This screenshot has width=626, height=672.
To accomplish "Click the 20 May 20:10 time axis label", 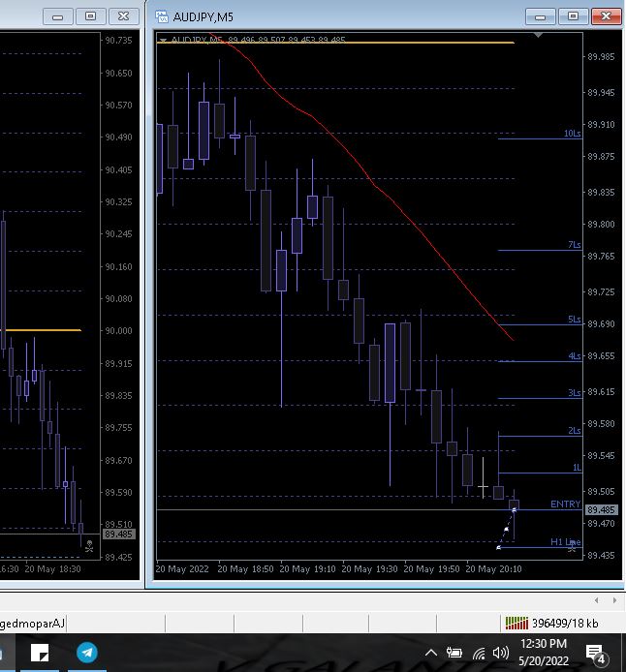I will point(493,569).
